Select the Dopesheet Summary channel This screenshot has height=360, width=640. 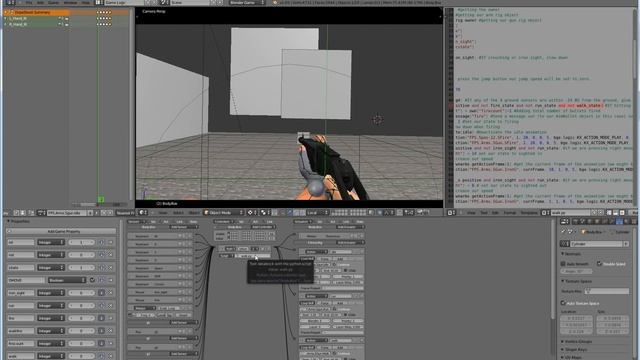pyautogui.click(x=33, y=12)
